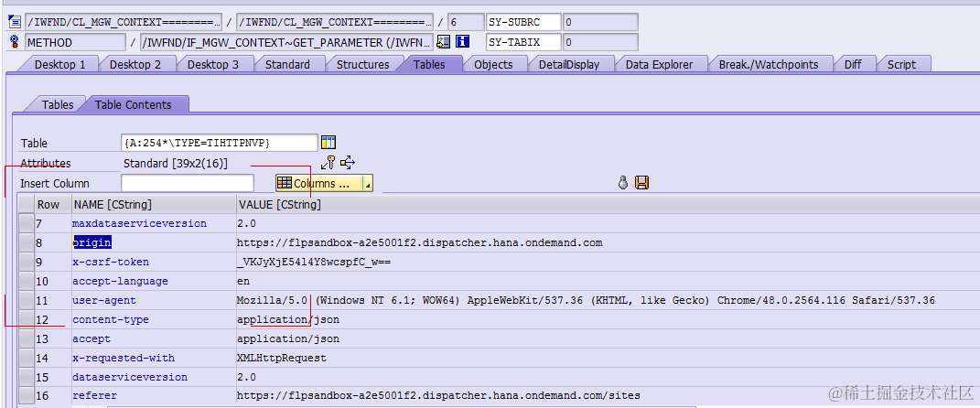Select row 13 using its row selector
The height and width of the screenshot is (408, 980).
click(x=26, y=338)
